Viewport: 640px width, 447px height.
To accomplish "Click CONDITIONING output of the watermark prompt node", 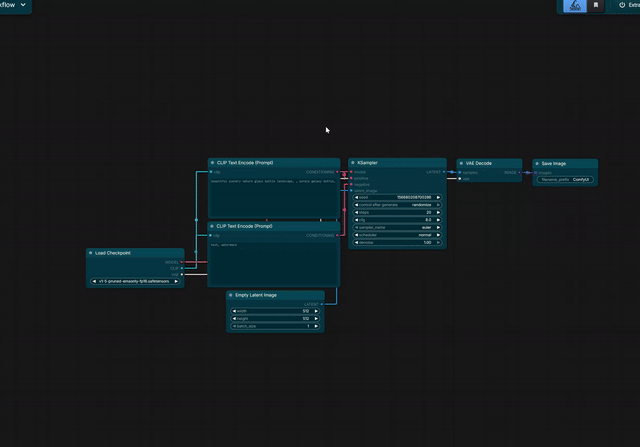I will (x=337, y=236).
